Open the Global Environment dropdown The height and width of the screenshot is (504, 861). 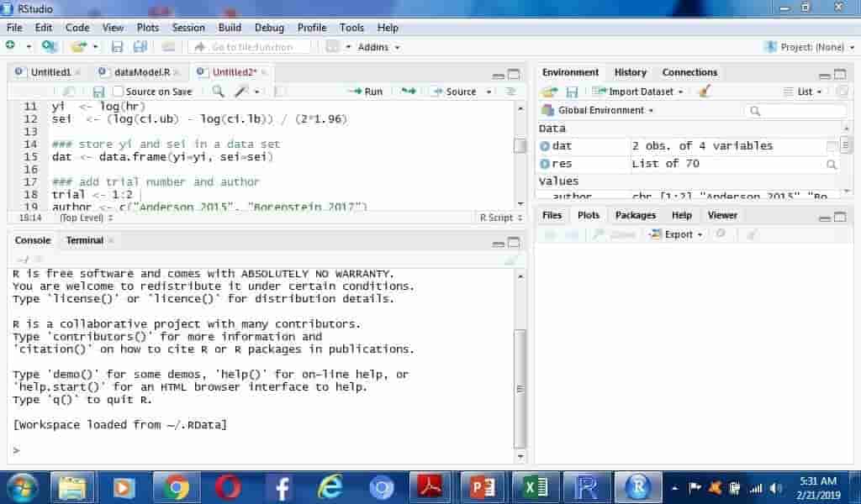pyautogui.click(x=599, y=110)
